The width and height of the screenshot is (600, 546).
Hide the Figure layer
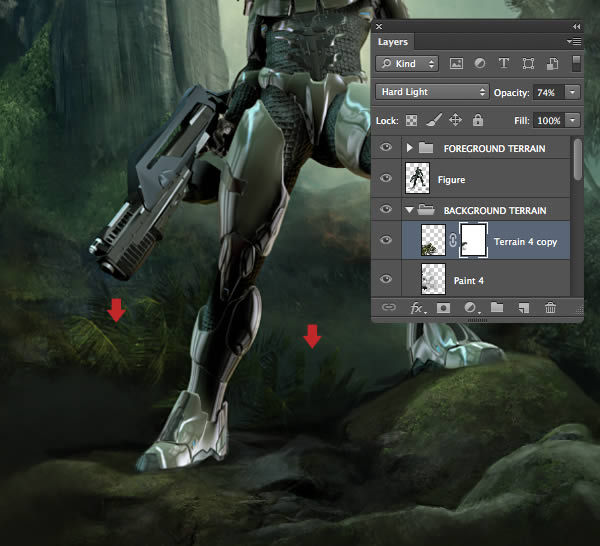[x=386, y=178]
